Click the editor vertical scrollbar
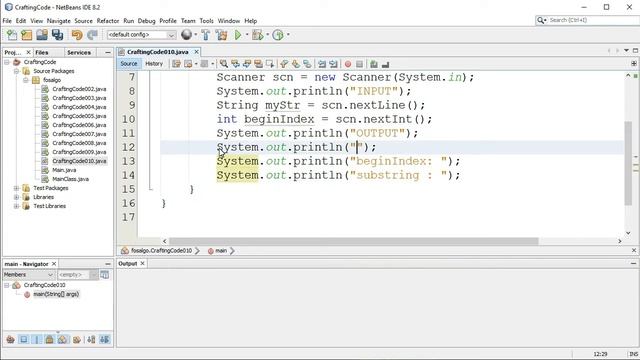Image resolution: width=640 pixels, height=360 pixels. (628, 163)
